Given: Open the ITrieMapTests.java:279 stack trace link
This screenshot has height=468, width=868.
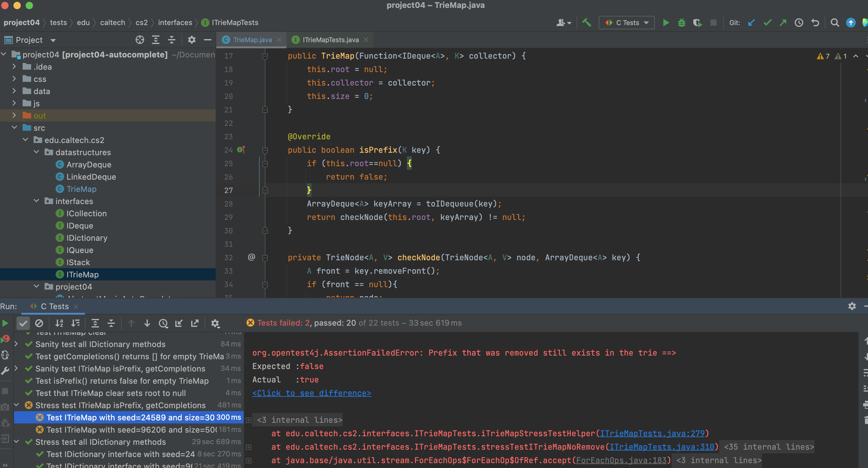Looking at the screenshot, I should click(652, 433).
